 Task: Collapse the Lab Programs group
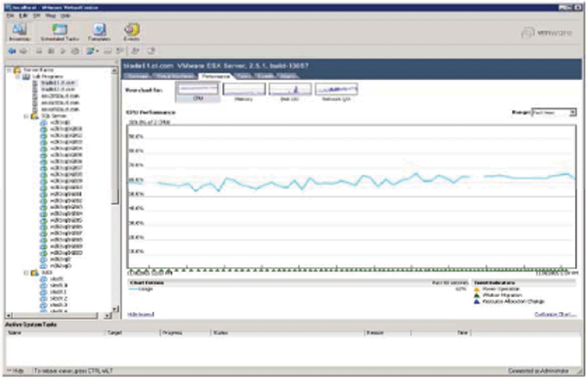pos(16,76)
